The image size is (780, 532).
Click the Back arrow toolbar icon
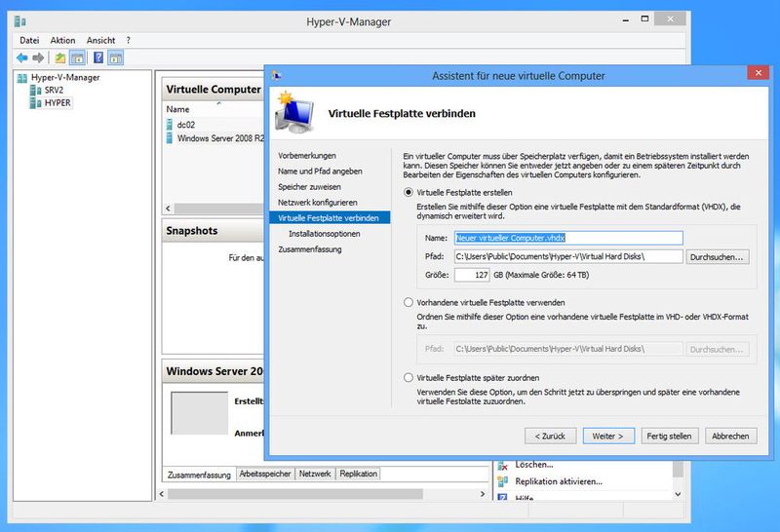21,58
